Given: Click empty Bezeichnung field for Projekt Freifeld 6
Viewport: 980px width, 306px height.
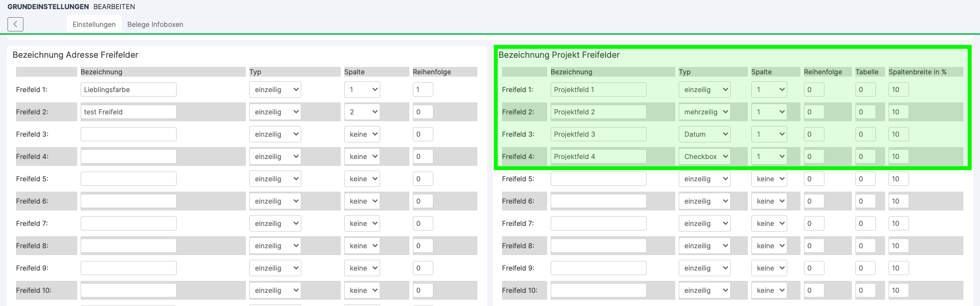Looking at the screenshot, I should click(598, 201).
